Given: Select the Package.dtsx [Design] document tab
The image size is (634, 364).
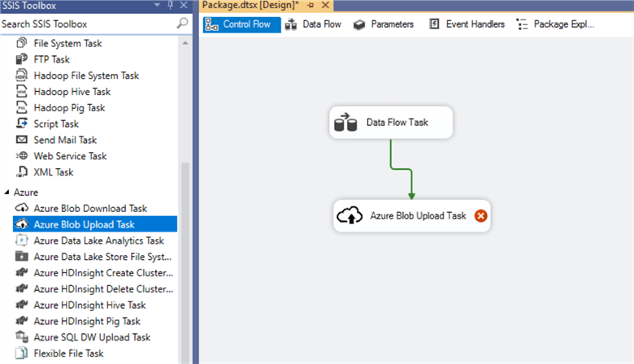Looking at the screenshot, I should point(250,5).
